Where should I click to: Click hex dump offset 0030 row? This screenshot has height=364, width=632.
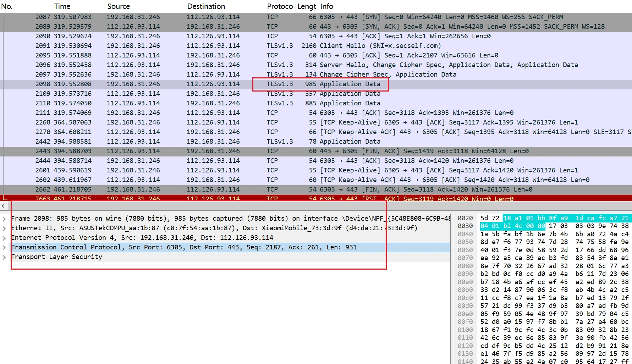click(x=465, y=226)
